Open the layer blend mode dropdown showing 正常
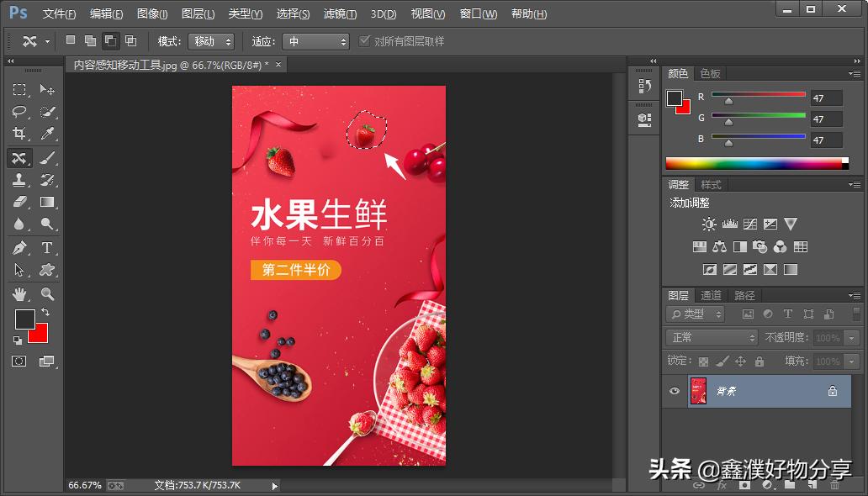Image resolution: width=868 pixels, height=496 pixels. click(x=711, y=337)
